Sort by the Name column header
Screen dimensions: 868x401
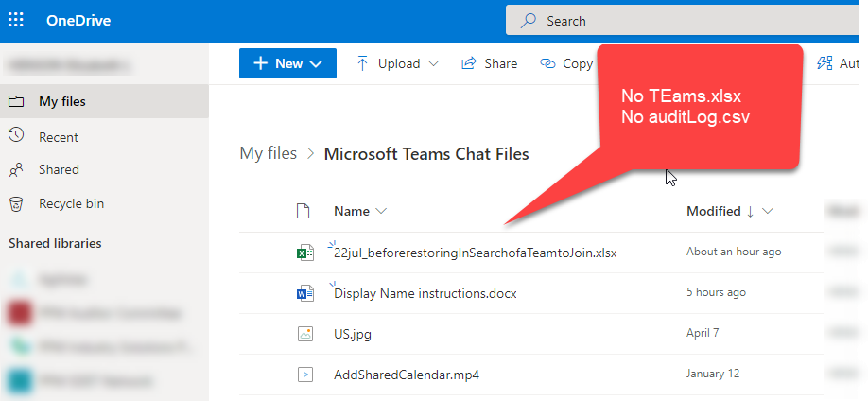[x=352, y=211]
